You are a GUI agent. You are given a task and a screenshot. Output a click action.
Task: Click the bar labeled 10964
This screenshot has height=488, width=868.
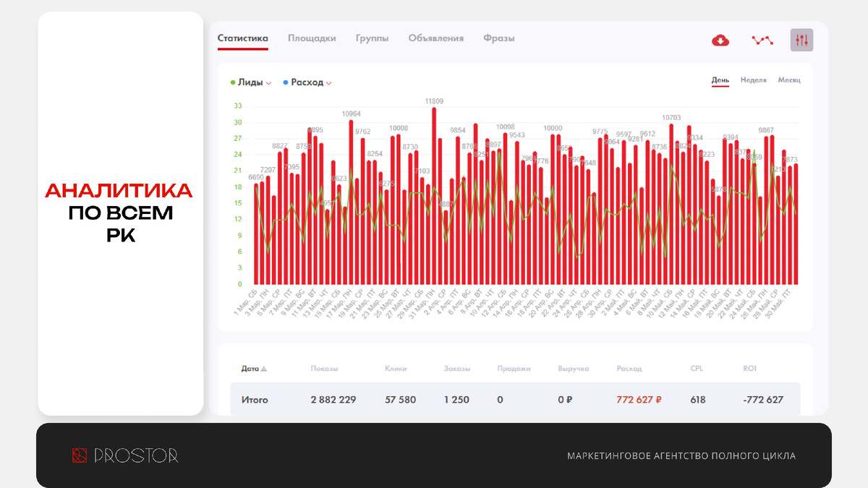352,202
